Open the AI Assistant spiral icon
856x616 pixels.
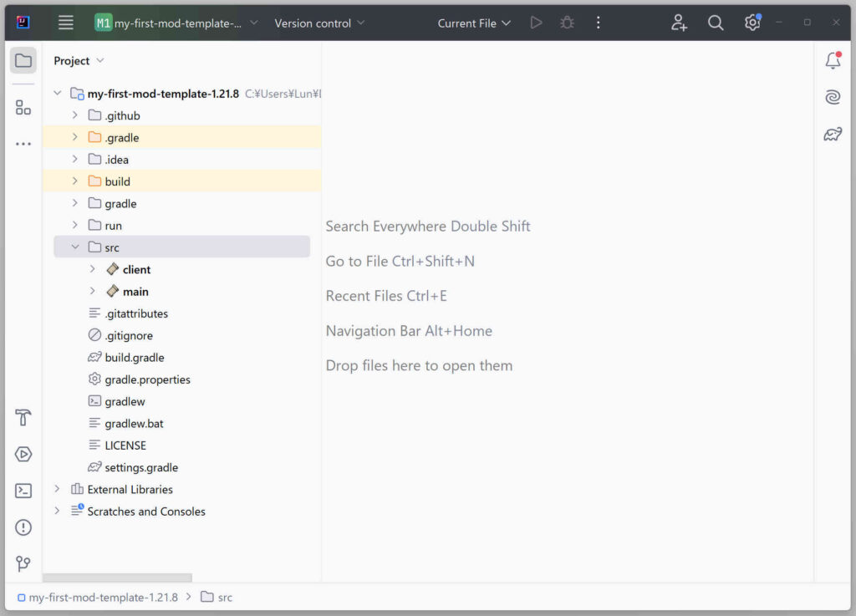[x=833, y=97]
